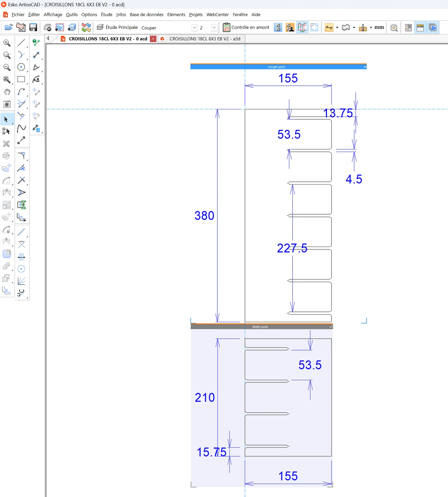Click the Étude Principale layer button
The image size is (448, 497).
point(117,27)
